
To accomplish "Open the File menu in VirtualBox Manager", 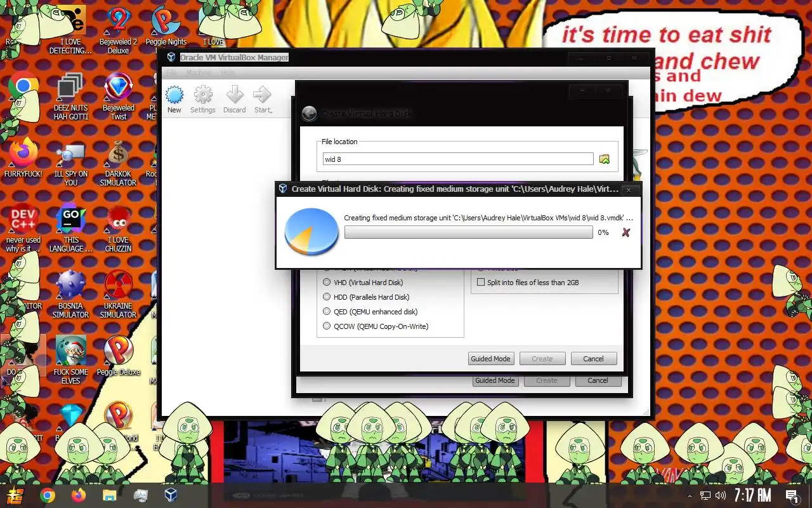I will pos(172,73).
